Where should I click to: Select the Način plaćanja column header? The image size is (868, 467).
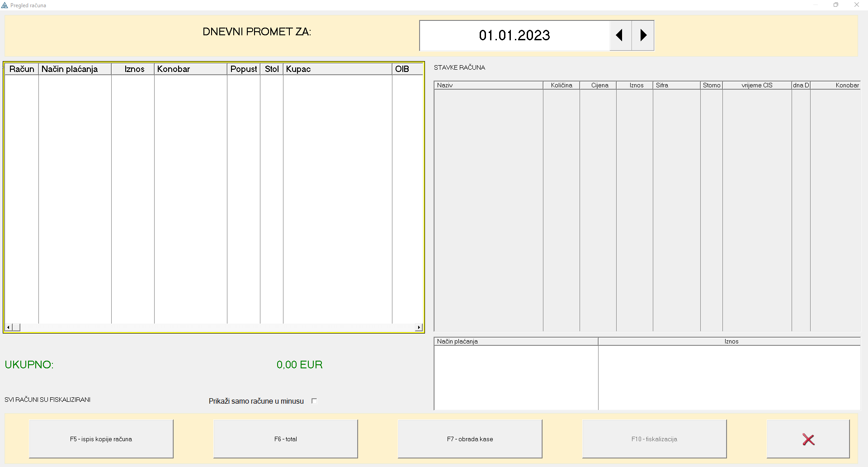coord(75,69)
